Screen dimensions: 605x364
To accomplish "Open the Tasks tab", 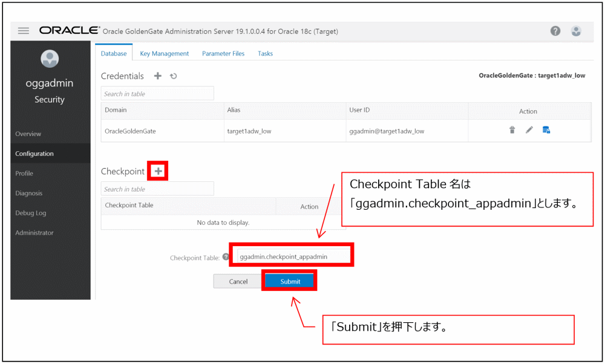I will click(x=265, y=54).
